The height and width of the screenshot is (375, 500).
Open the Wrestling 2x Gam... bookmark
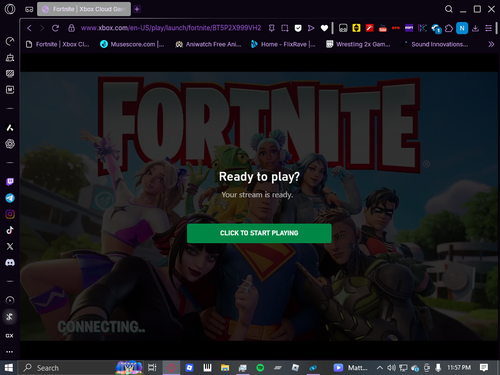coord(358,44)
